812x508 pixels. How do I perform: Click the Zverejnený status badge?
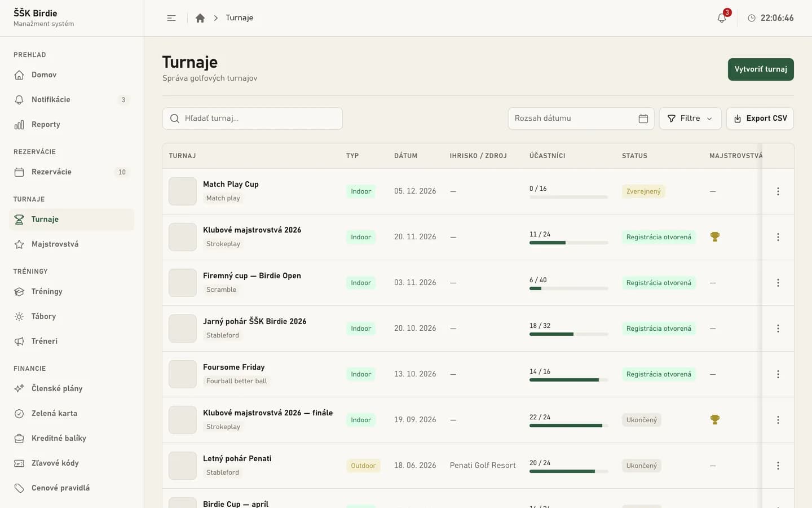(643, 192)
